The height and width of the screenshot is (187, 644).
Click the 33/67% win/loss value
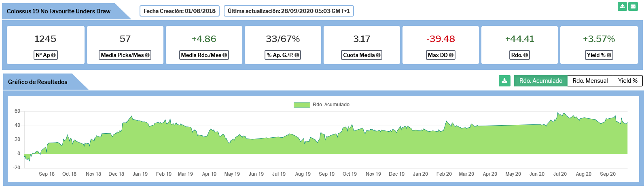pos(283,39)
